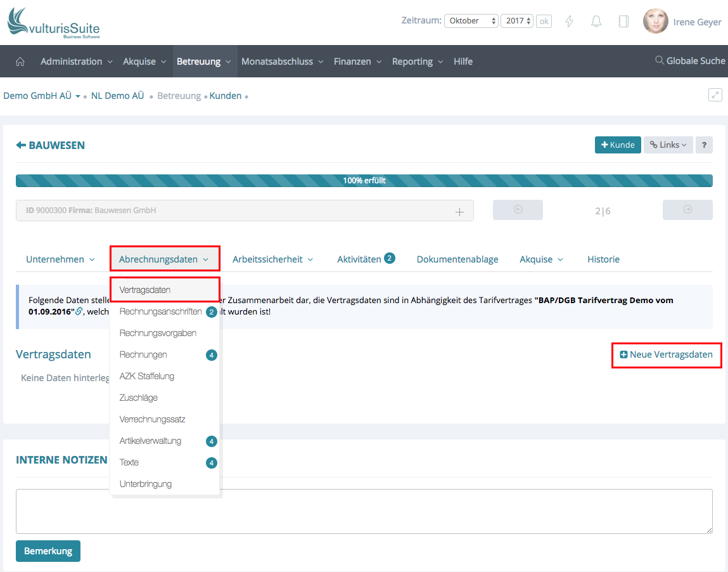This screenshot has height=572, width=728.
Task: Click the notebook icon beside the bell
Action: point(623,21)
